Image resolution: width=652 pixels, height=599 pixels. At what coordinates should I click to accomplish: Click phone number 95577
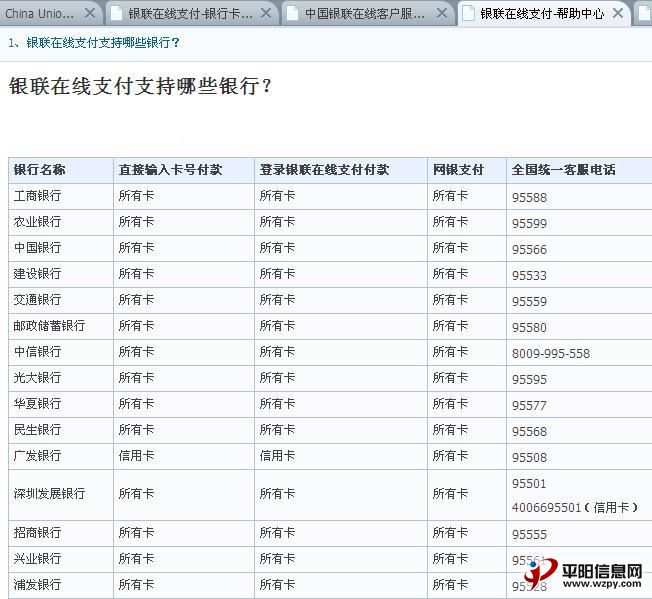(529, 405)
